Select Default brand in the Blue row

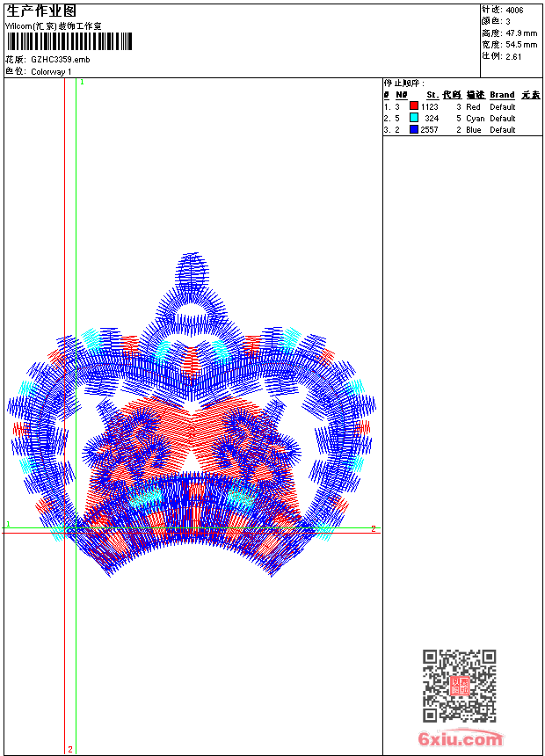tap(503, 130)
